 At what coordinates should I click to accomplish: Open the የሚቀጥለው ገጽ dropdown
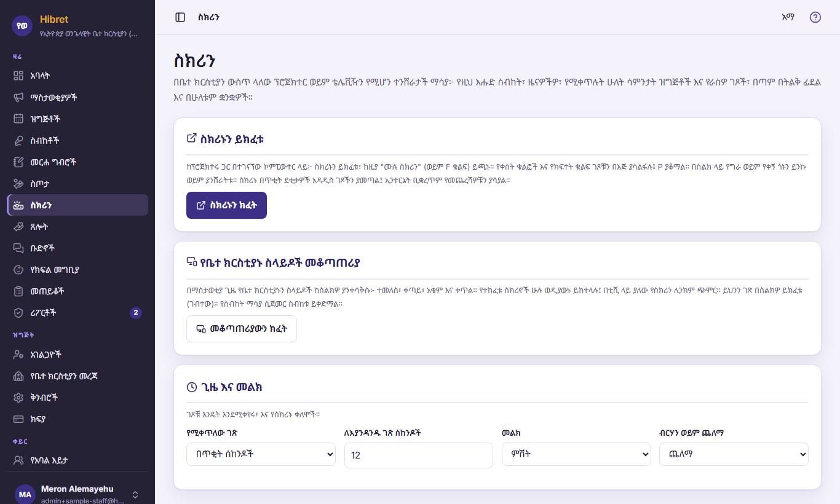[x=261, y=454]
